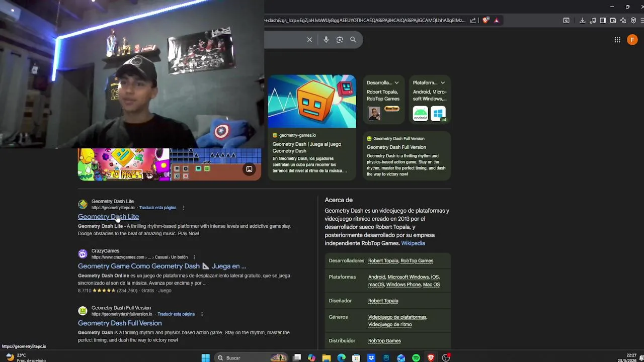Open more options for Geometry Dash Full Version result
644x362 pixels.
pos(202,314)
